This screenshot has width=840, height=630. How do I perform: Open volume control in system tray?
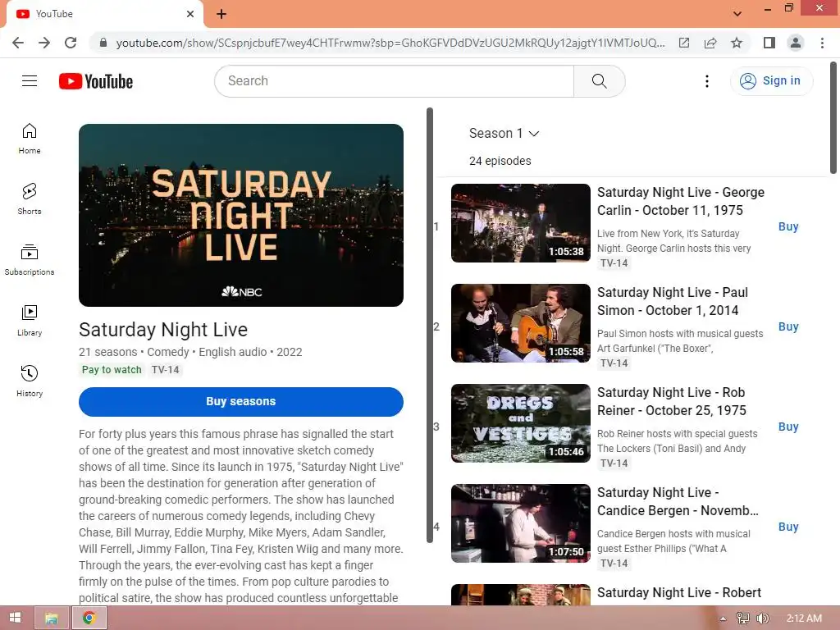click(x=762, y=619)
